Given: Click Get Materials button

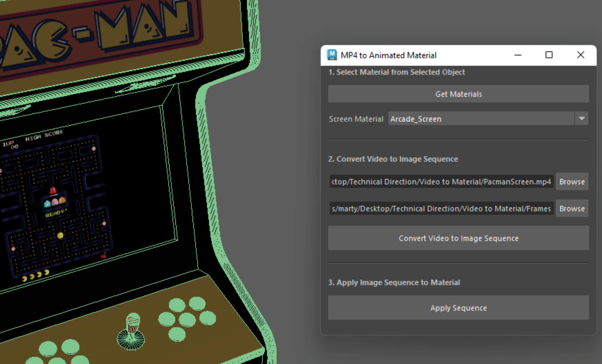Looking at the screenshot, I should point(458,94).
